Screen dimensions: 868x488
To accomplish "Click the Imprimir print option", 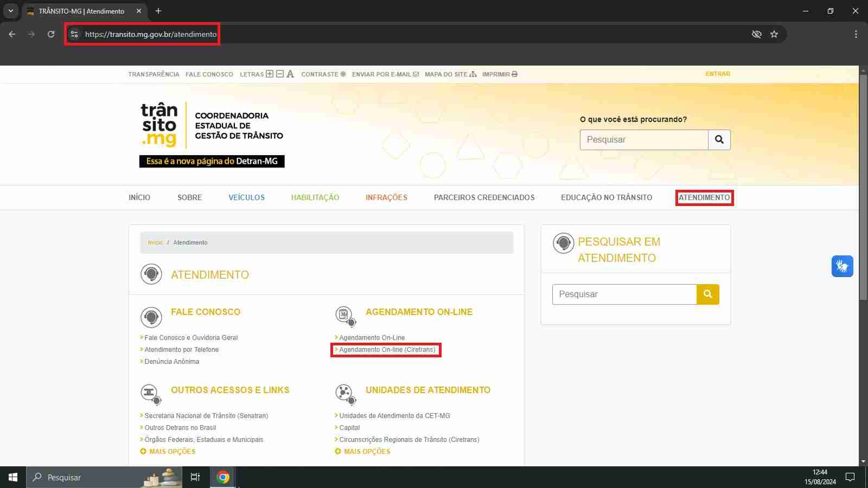I will pos(500,74).
